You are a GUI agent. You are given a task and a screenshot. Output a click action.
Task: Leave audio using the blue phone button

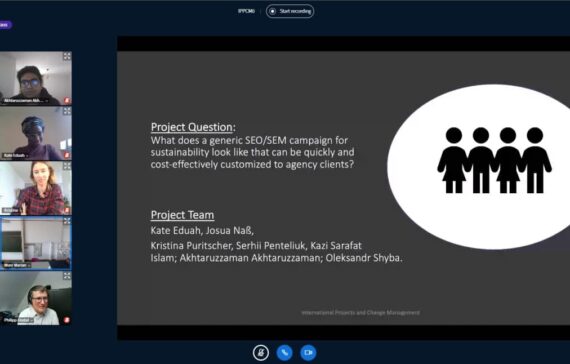285,352
